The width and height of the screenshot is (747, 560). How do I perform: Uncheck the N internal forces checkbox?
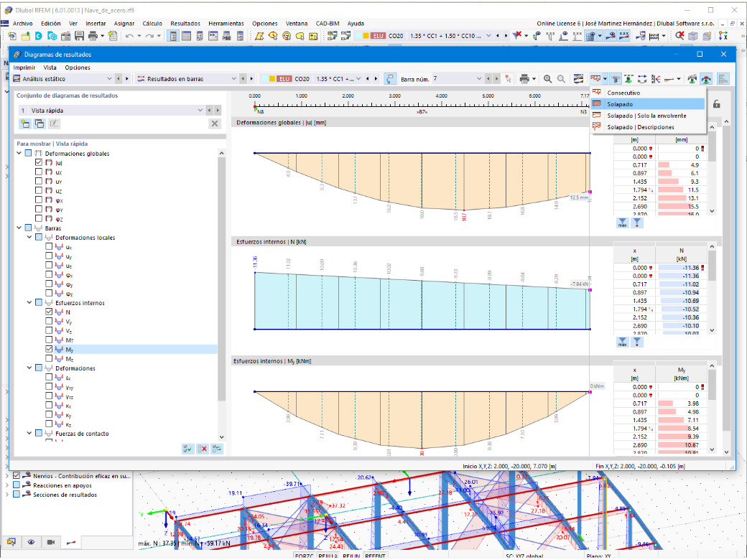(49, 312)
